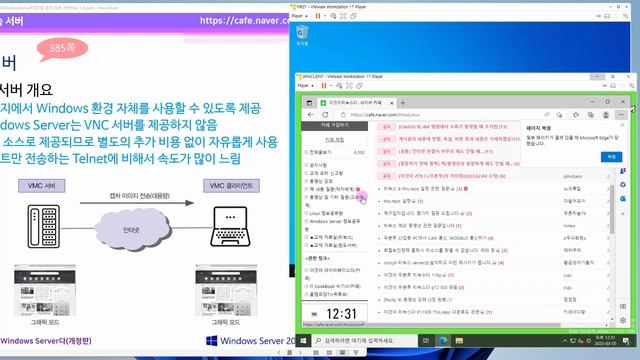Go to next slide in PowerPoint slideshow
Screen dimensions: 640x360
point(300,352)
